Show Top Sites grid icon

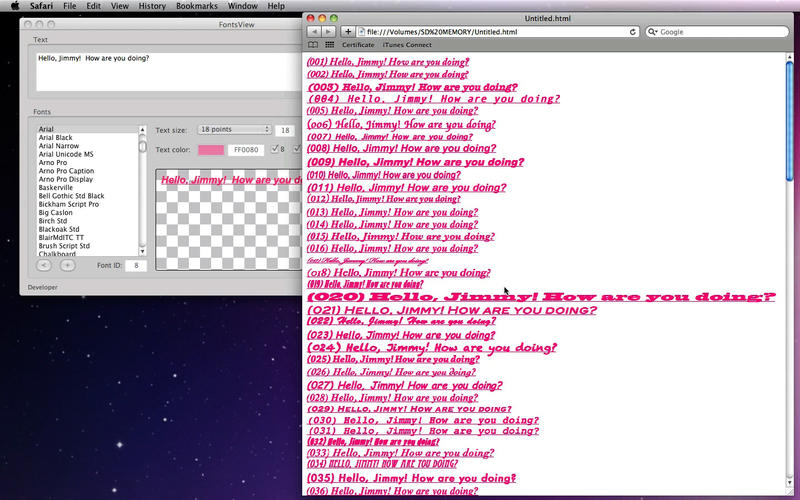pyautogui.click(x=330, y=45)
